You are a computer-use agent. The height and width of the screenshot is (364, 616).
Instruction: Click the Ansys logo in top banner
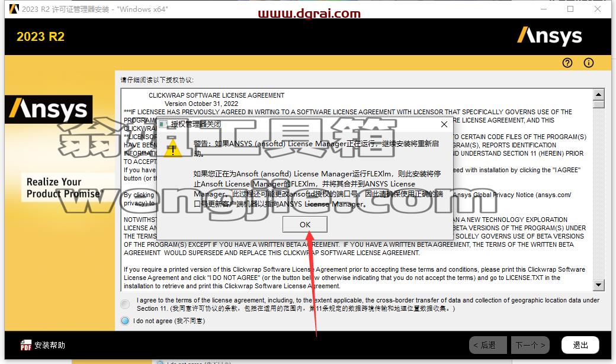[549, 36]
